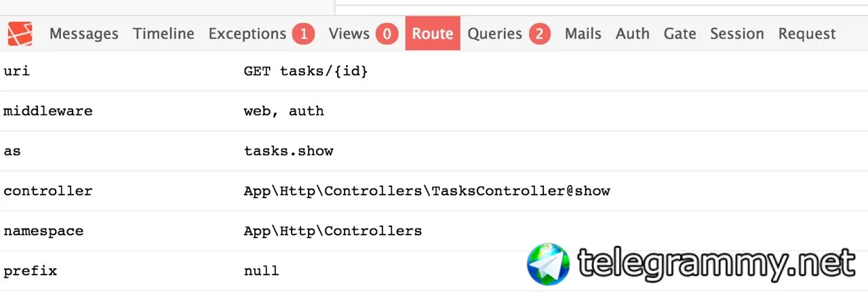
Task: Open the Session tab
Action: (x=737, y=34)
